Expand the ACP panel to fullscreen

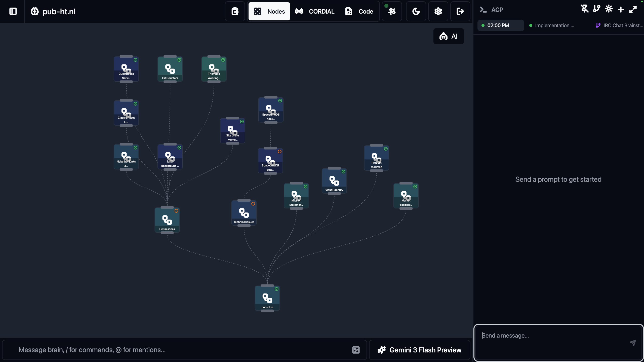pos(633,10)
